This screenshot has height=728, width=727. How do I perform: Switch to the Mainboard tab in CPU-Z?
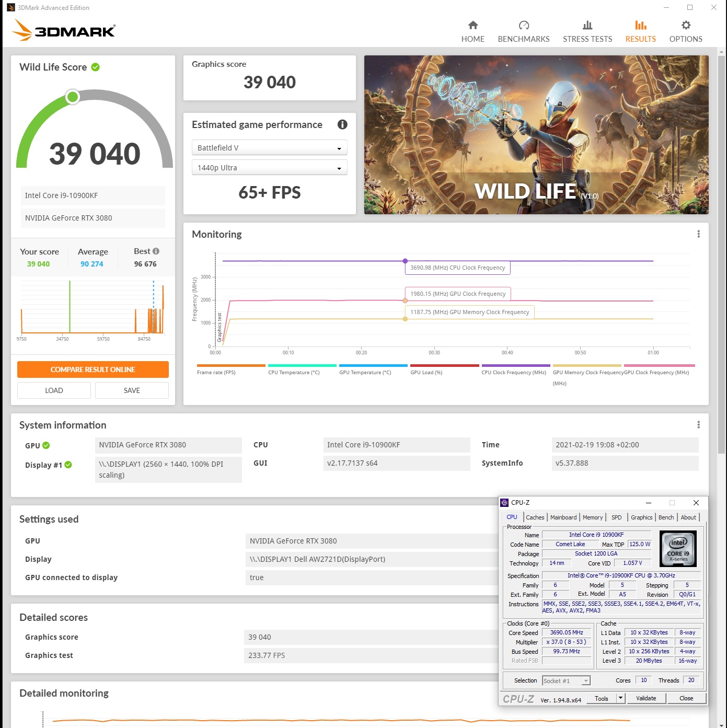click(x=563, y=517)
